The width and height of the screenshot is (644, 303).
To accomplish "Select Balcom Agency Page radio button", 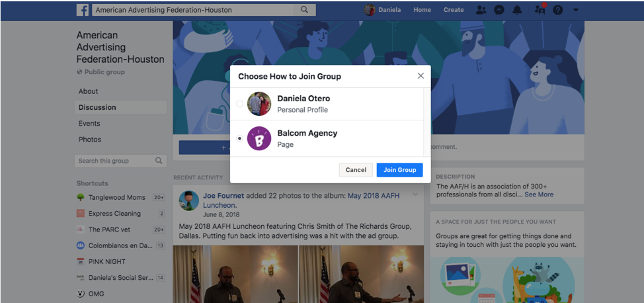I will point(240,138).
